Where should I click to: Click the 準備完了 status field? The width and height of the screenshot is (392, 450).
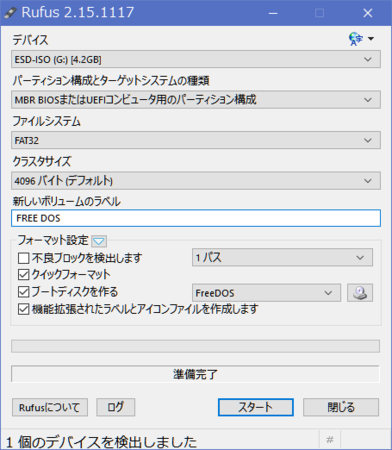(x=195, y=374)
